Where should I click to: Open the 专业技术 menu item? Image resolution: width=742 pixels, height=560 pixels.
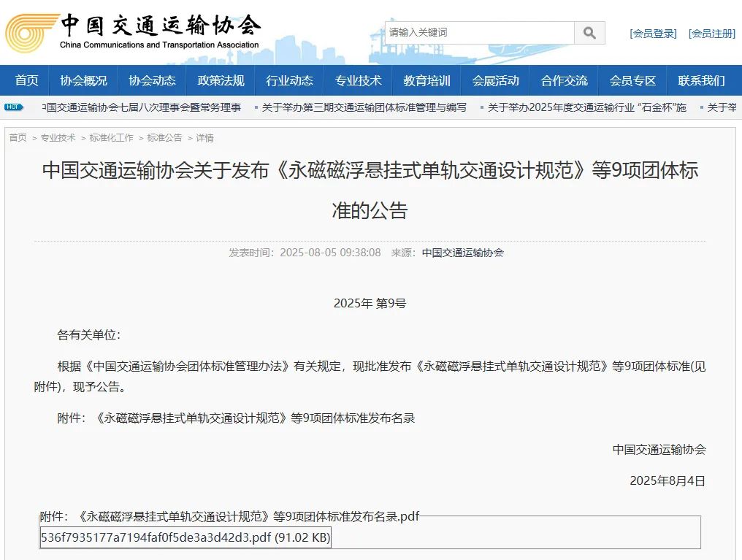pos(358,80)
